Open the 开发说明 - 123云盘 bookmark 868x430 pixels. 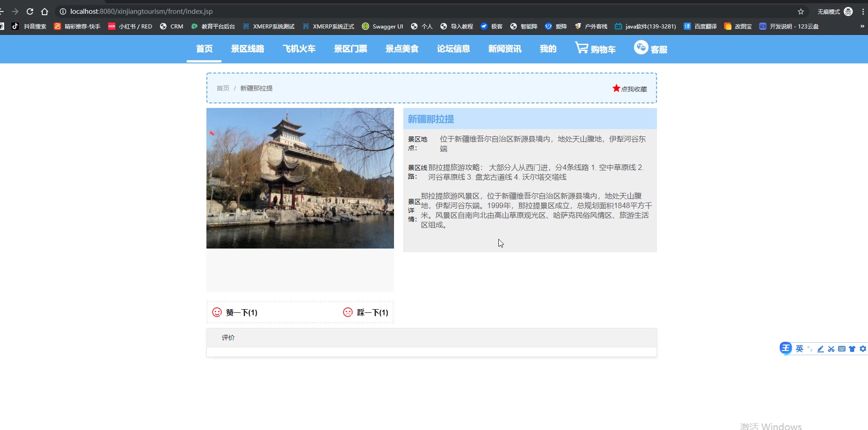789,26
